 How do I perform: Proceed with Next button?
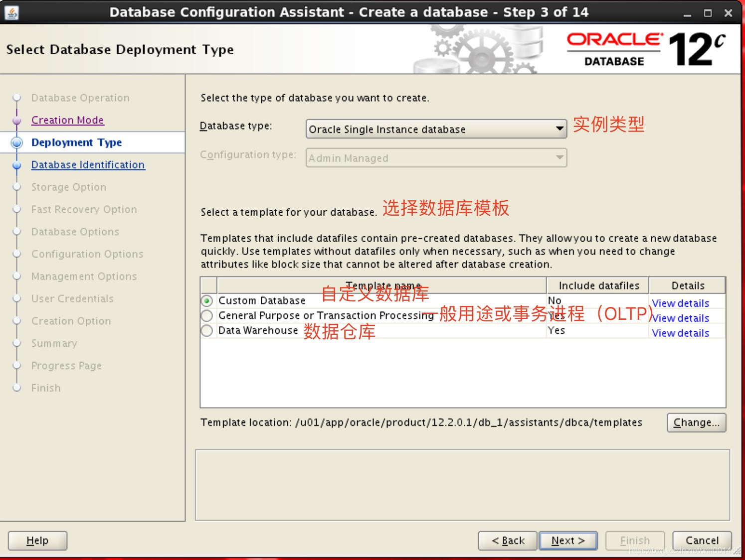[x=568, y=541]
